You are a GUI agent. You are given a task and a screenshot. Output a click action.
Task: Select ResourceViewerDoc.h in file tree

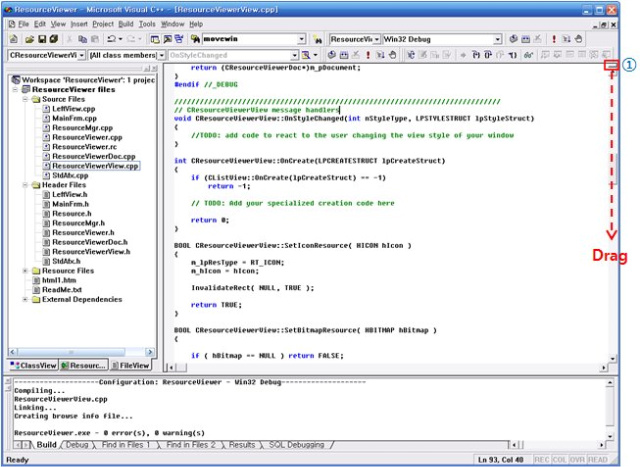[x=90, y=242]
